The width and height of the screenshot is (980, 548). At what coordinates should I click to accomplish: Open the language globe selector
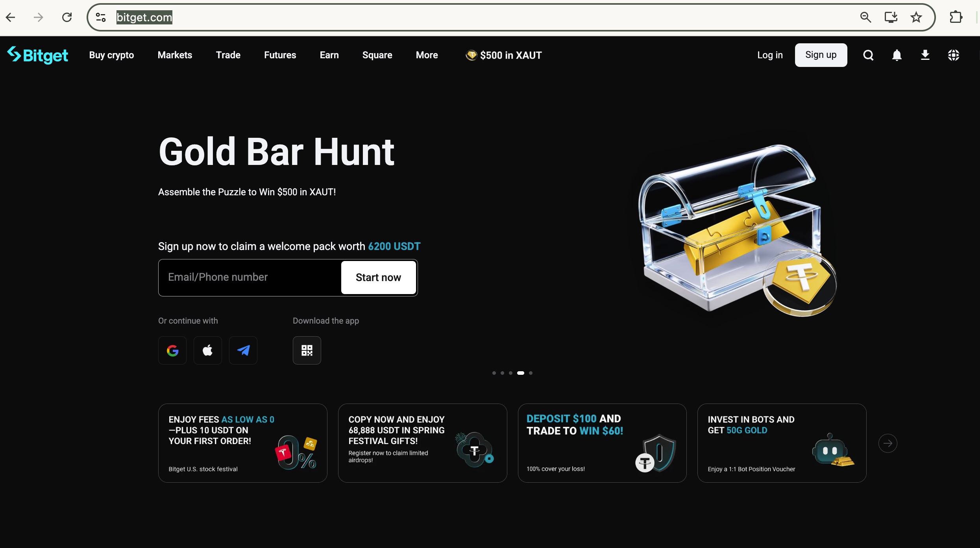[954, 55]
